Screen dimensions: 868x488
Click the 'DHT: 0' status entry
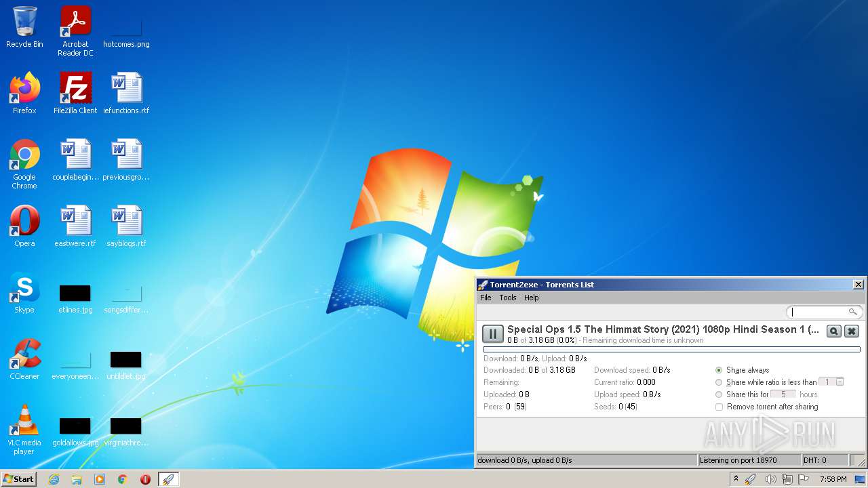[x=814, y=460]
